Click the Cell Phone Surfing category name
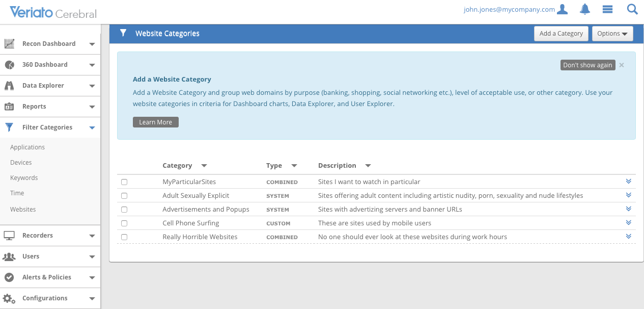Screen dimensions: 644x309 pos(191,223)
